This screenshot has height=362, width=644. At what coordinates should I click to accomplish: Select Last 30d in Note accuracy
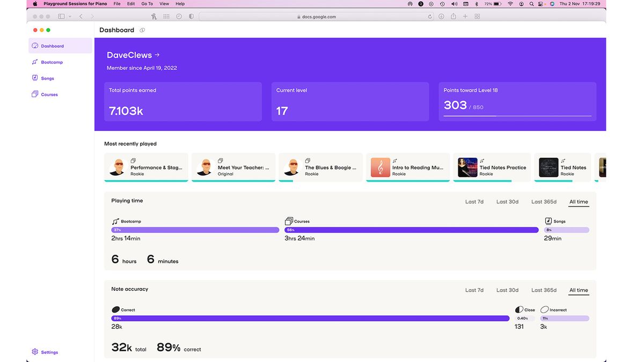coord(507,290)
